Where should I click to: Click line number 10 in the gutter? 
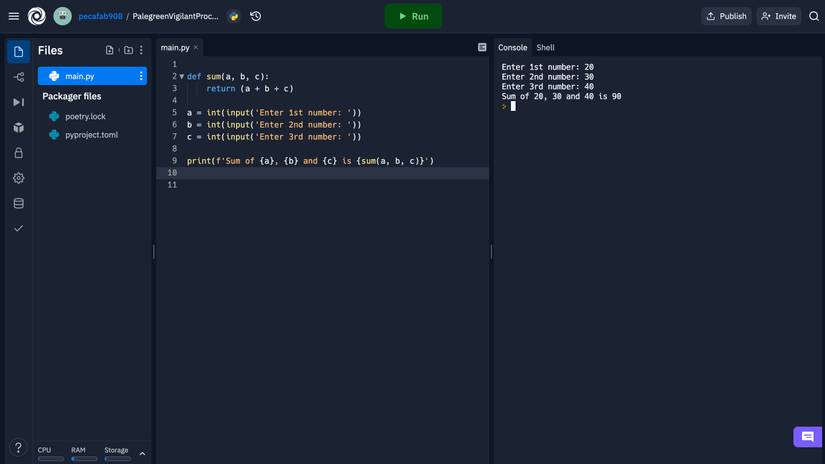coord(172,173)
